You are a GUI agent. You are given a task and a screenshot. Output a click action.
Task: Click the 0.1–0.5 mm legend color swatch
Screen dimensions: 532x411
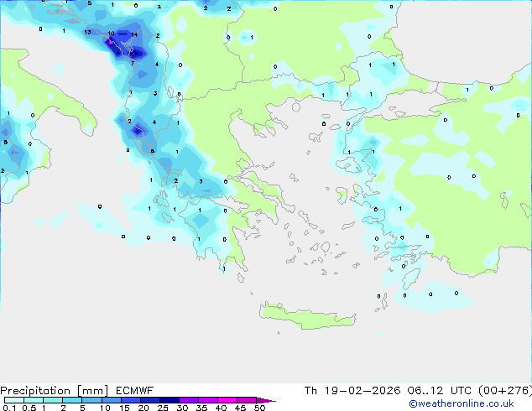pyautogui.click(x=14, y=400)
